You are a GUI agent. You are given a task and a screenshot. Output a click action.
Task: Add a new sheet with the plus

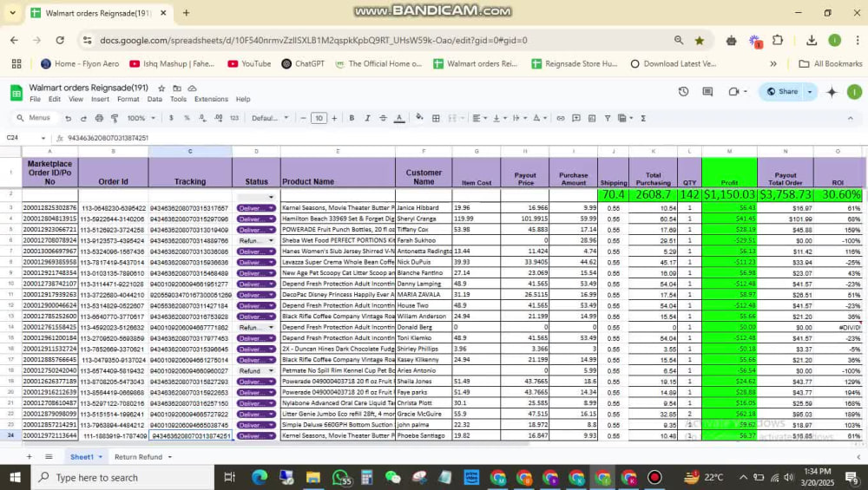29,457
